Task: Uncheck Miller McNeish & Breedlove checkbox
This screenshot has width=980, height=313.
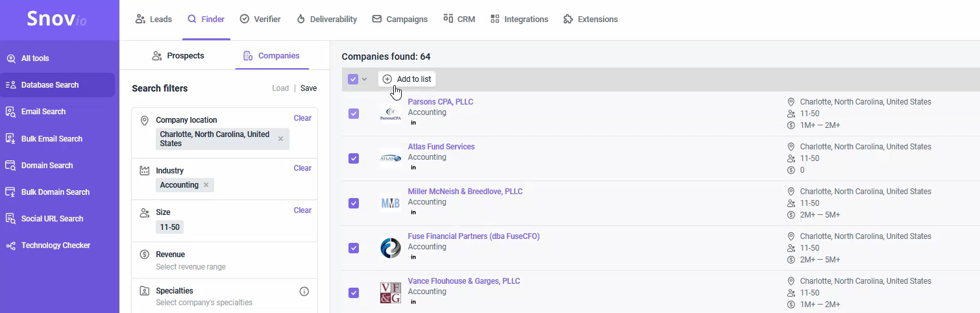Action: 354,203
